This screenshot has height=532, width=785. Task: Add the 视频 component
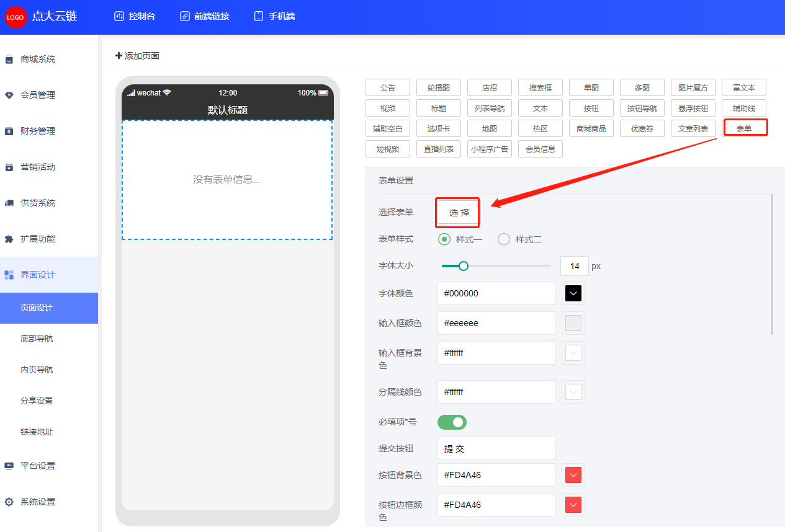388,109
